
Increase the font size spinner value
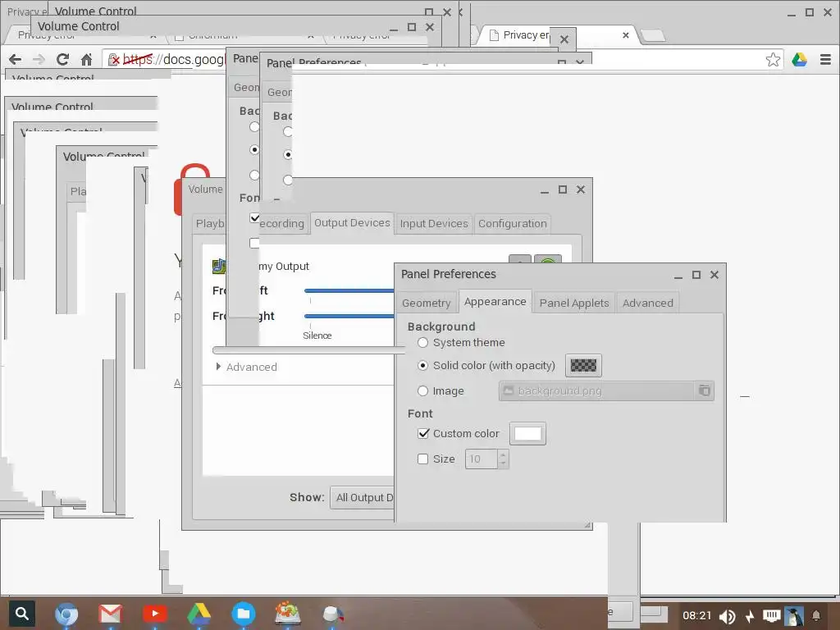pos(503,454)
